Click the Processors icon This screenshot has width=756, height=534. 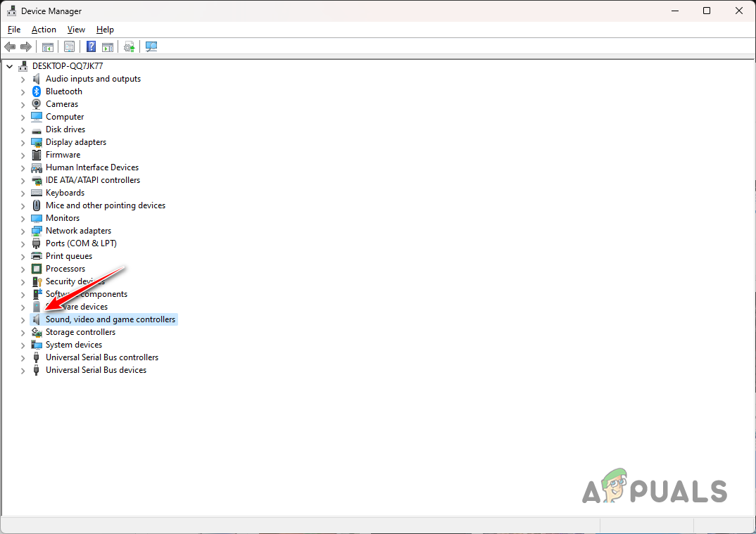click(x=37, y=269)
